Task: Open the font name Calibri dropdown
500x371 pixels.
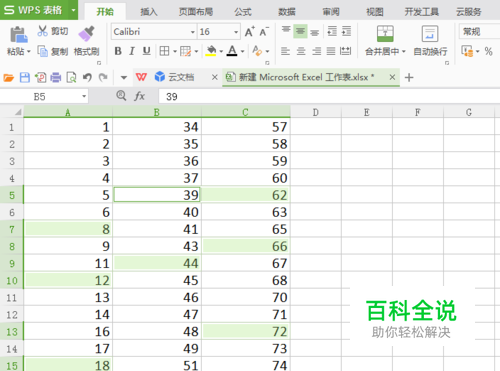Action: 192,32
